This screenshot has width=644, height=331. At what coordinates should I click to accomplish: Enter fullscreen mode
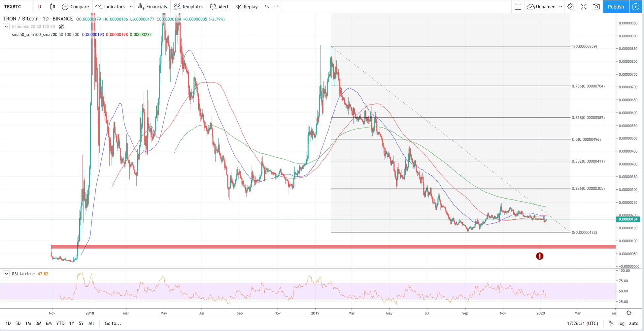(584, 7)
